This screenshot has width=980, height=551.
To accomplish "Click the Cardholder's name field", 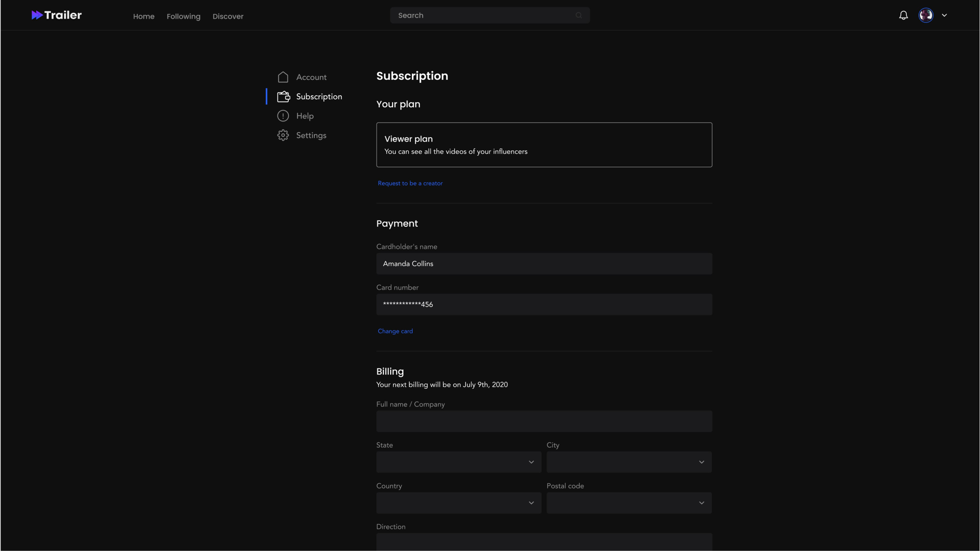I will coord(544,263).
